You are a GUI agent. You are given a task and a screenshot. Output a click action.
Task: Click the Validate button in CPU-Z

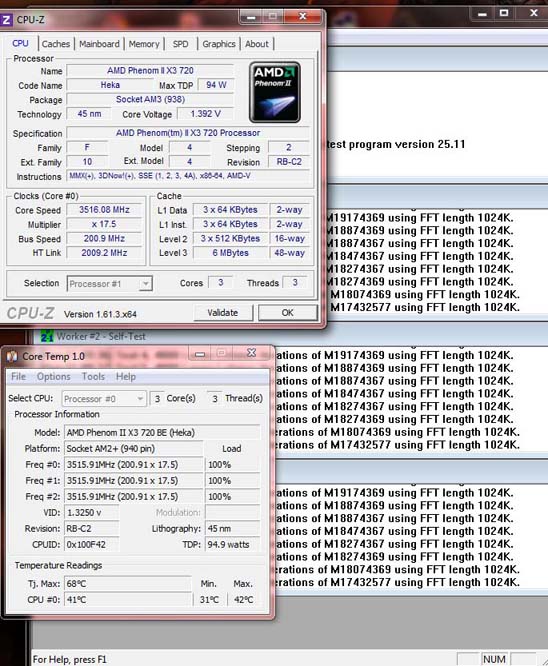pyautogui.click(x=223, y=313)
